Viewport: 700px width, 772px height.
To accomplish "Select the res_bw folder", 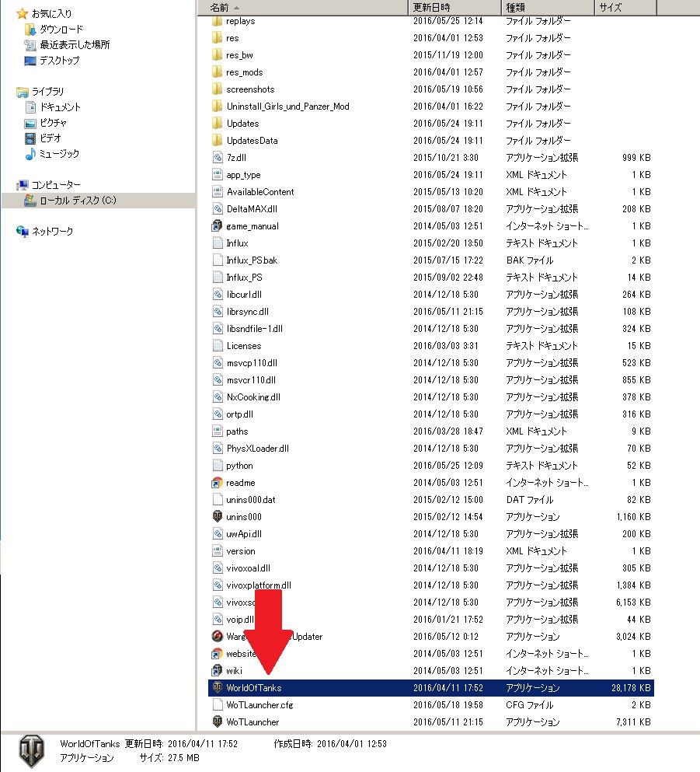I will point(239,55).
